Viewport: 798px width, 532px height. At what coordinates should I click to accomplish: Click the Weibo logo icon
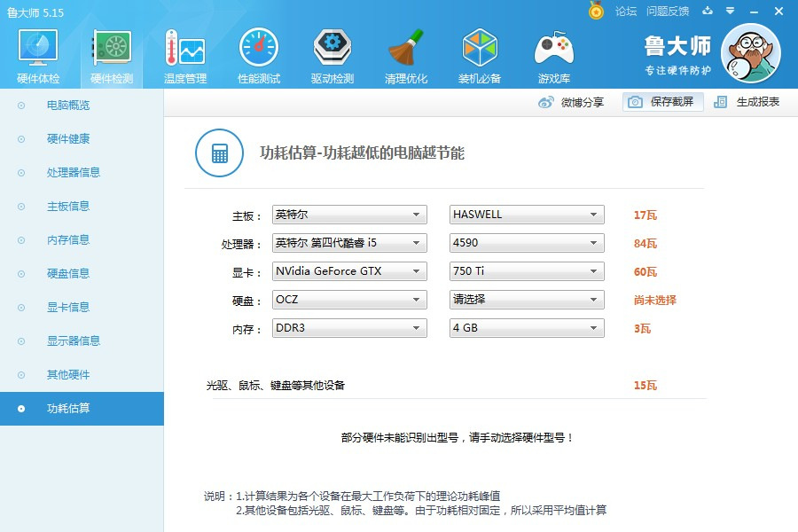545,102
